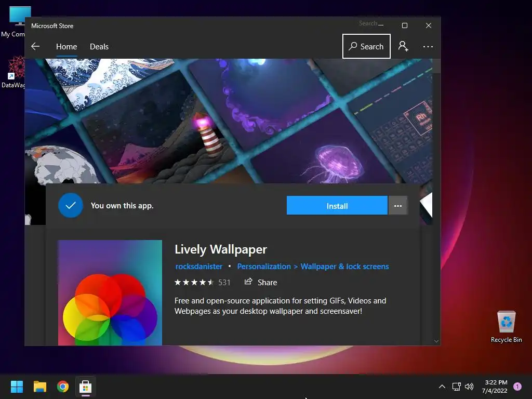Select the My Computer desktop icon
532x399 pixels.
click(13, 22)
